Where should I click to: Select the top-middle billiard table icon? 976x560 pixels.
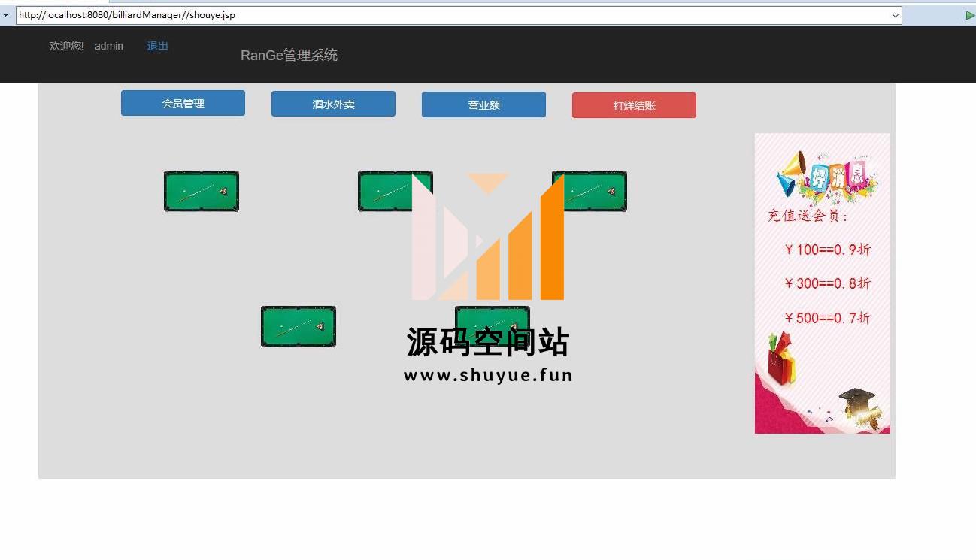[x=396, y=191]
